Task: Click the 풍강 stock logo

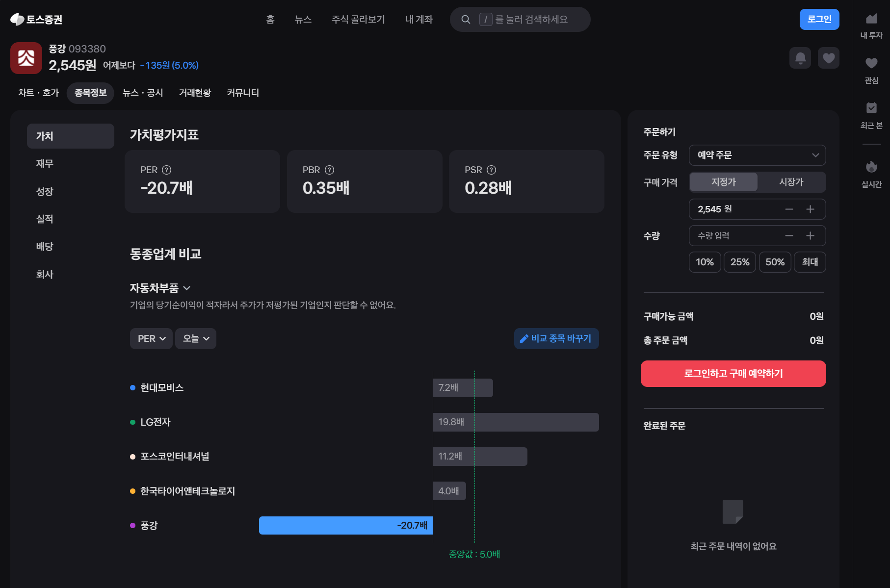Action: click(x=26, y=58)
